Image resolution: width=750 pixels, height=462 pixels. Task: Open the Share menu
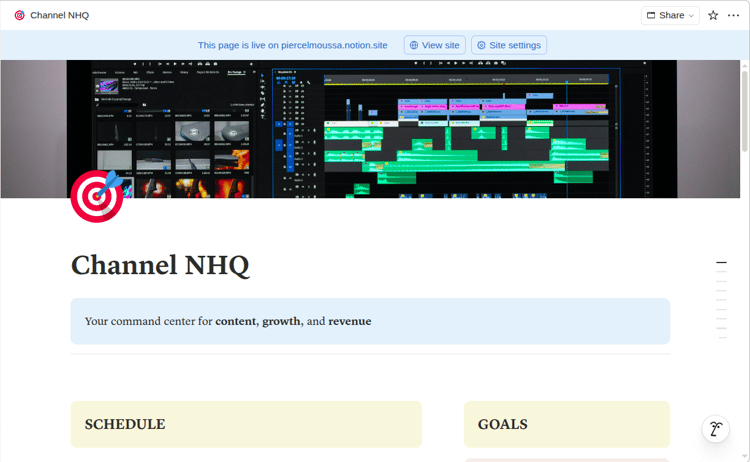(670, 15)
